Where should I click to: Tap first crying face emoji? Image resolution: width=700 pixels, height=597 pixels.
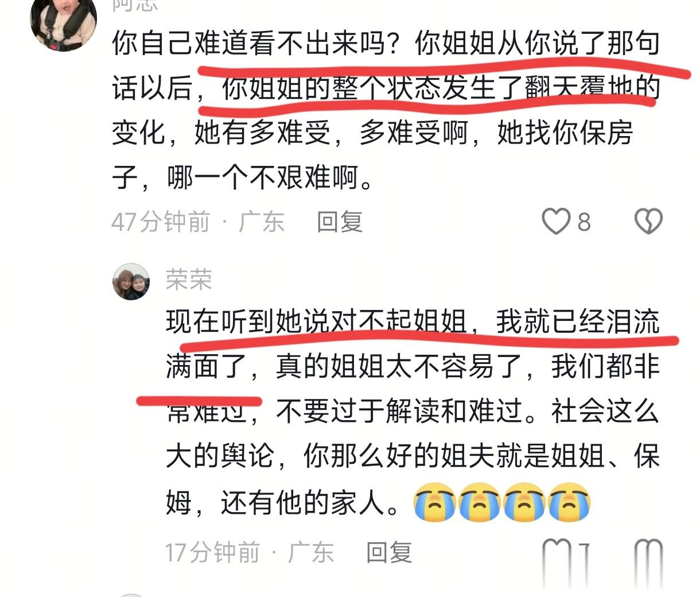(x=435, y=502)
